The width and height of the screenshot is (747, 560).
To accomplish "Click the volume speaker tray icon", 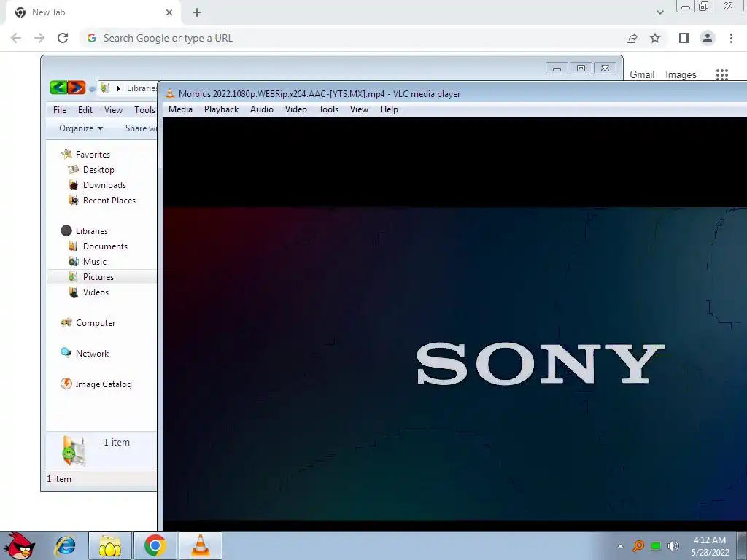I will click(673, 546).
